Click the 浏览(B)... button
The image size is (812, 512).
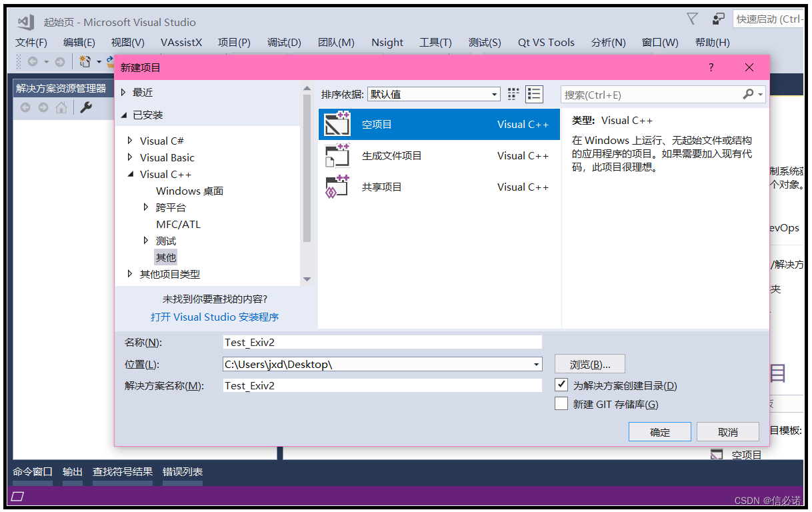click(589, 364)
